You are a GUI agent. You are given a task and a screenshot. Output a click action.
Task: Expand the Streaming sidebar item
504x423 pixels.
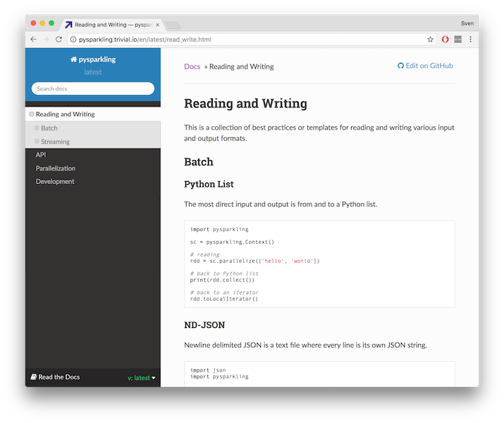37,141
